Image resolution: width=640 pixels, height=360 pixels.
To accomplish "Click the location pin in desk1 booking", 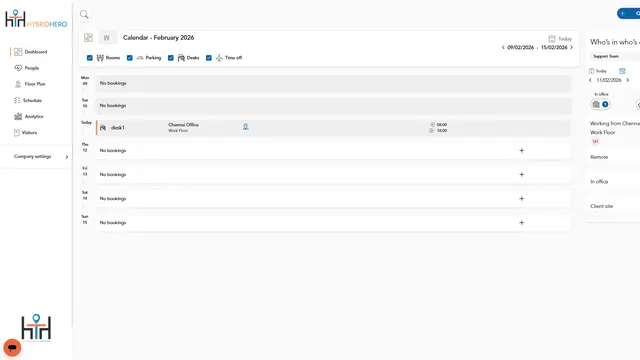I will pos(246,127).
